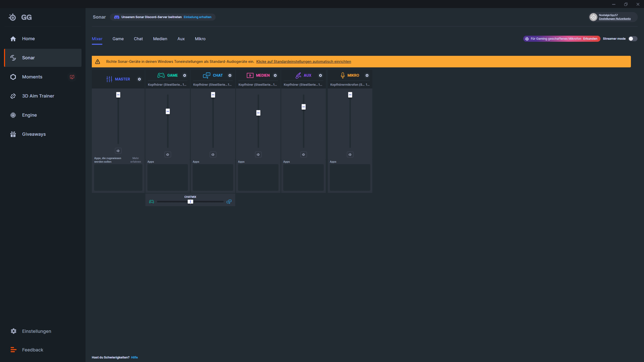The width and height of the screenshot is (644, 362).
Task: Click 'Klicke auf Standardeinstellungen automatisch einrichten' link
Action: pyautogui.click(x=304, y=61)
